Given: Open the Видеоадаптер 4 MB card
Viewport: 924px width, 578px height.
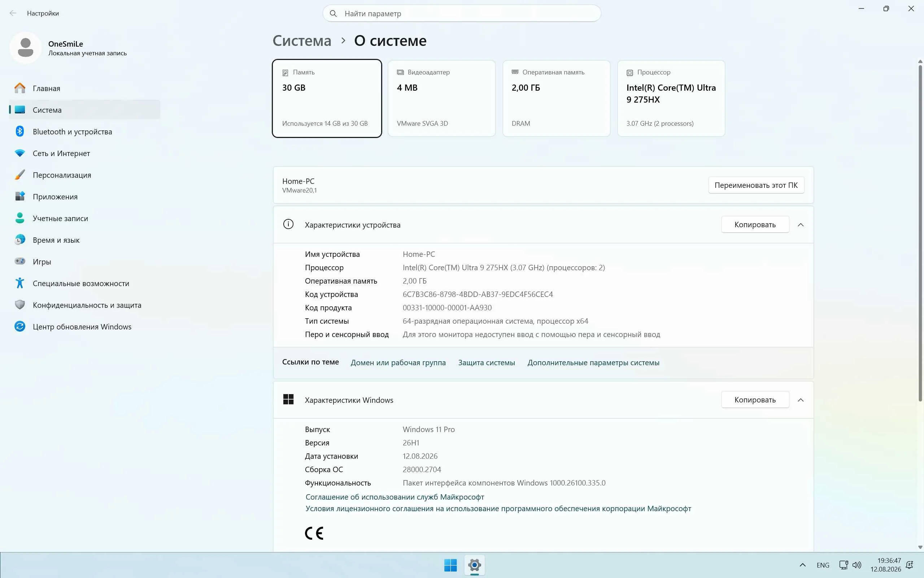Looking at the screenshot, I should pyautogui.click(x=442, y=98).
